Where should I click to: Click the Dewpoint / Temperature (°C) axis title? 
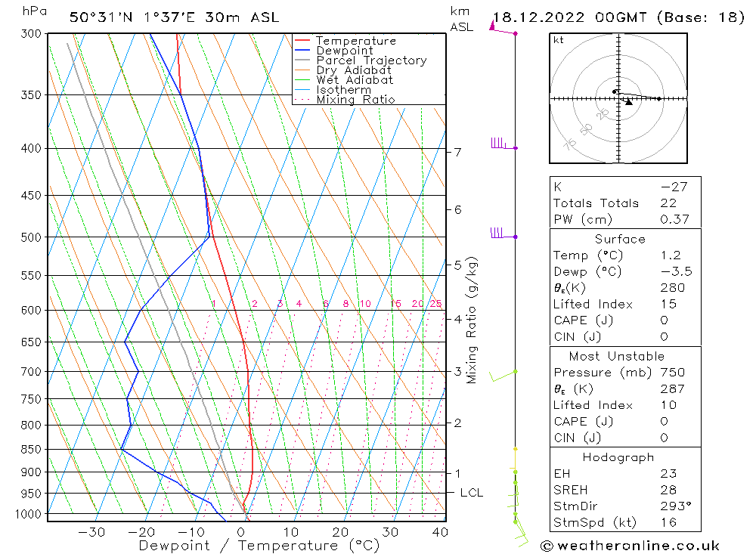(x=259, y=546)
